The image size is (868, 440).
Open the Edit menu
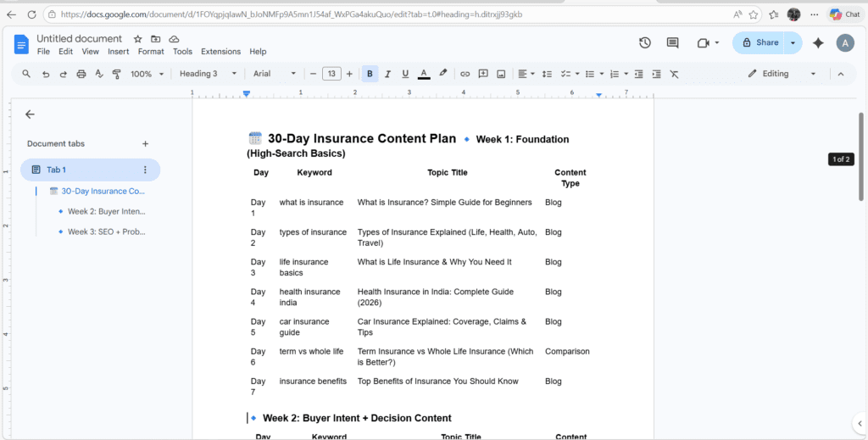point(65,52)
